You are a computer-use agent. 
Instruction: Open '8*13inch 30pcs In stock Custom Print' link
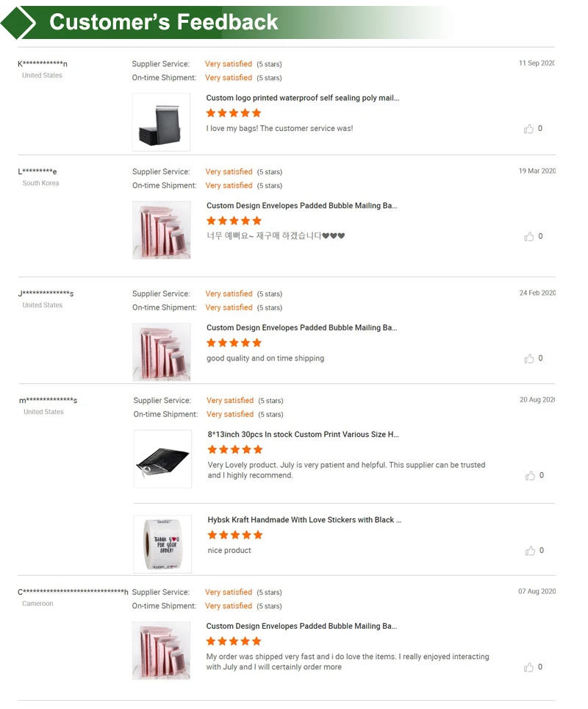coord(303,435)
